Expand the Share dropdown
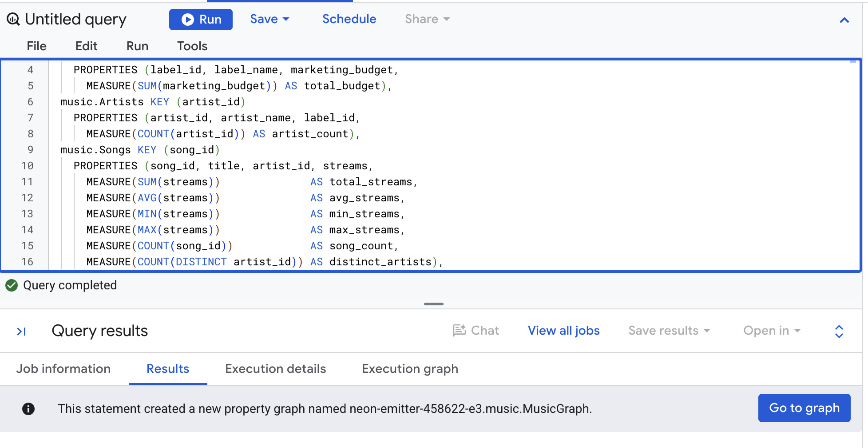This screenshot has height=448, width=868. [427, 19]
